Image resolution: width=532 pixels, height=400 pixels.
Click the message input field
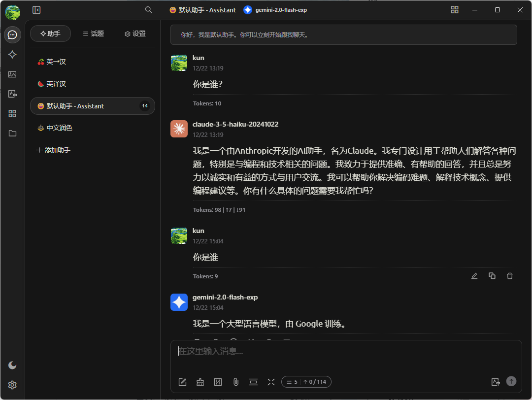pos(345,352)
